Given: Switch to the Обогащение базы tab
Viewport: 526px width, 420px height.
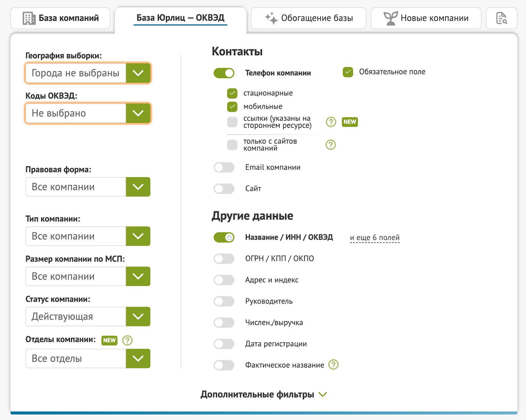Looking at the screenshot, I should pyautogui.click(x=308, y=18).
